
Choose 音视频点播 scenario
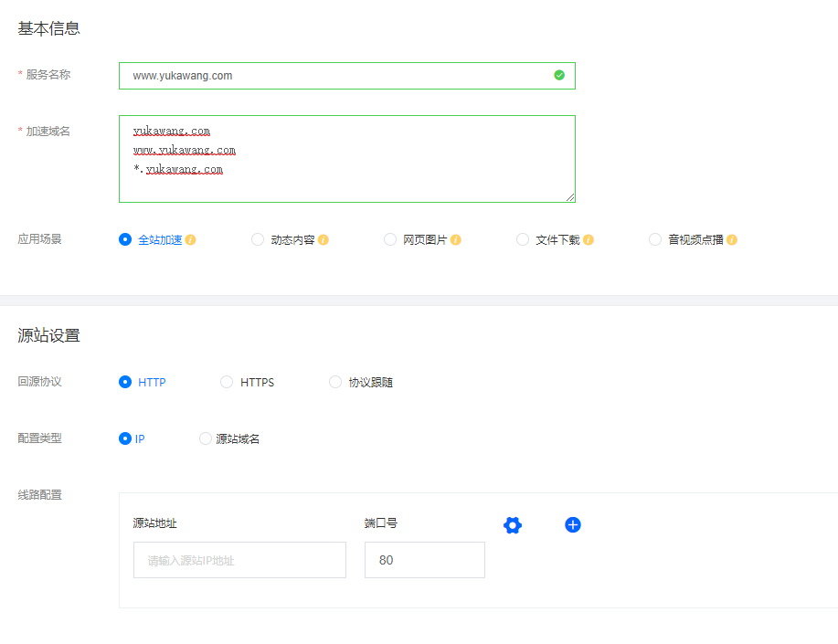[655, 239]
